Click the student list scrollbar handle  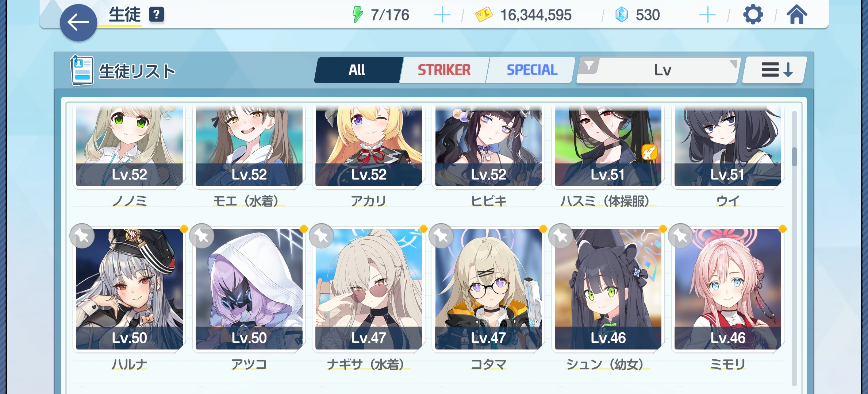[x=794, y=157]
